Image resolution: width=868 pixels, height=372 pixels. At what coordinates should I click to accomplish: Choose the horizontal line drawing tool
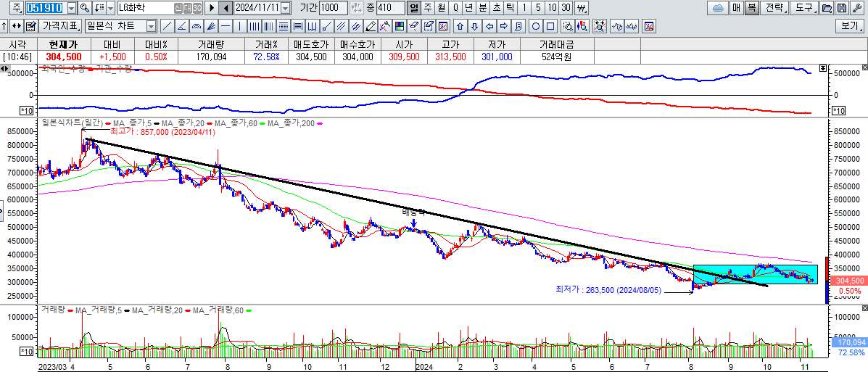tap(226, 26)
